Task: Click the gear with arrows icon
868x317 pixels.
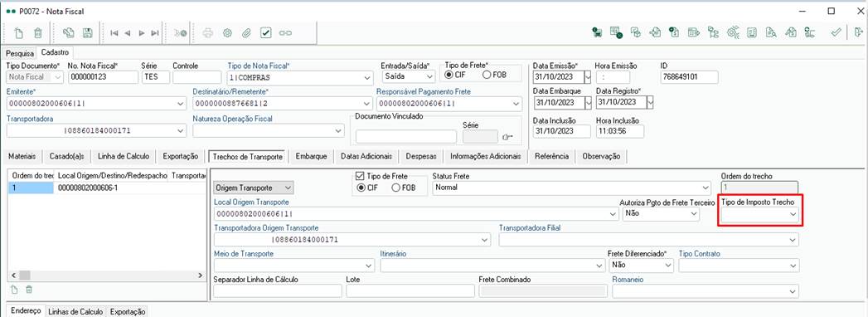Action: point(733,33)
